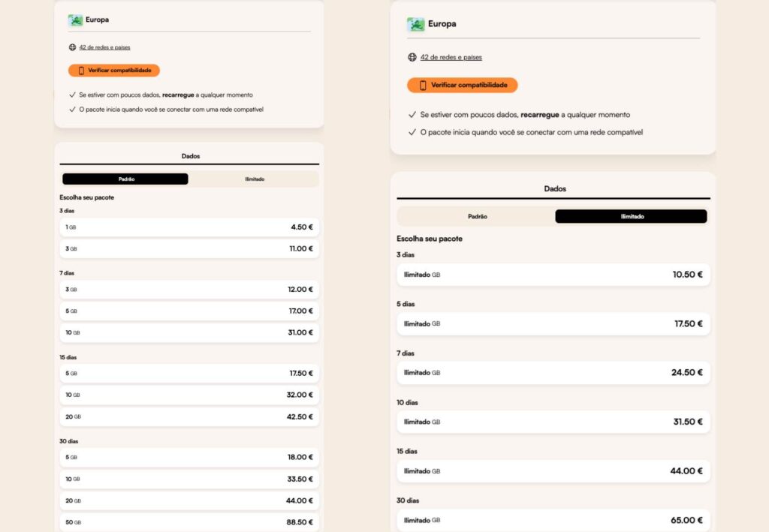Click the Europa flag icon in left panel
This screenshot has height=532, width=769.
[75, 20]
